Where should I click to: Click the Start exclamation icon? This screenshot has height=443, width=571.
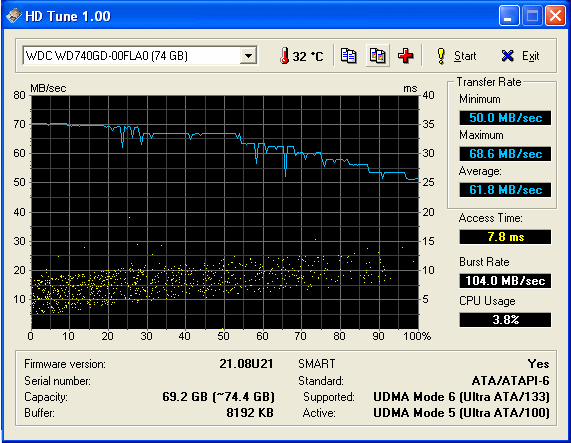click(x=441, y=56)
